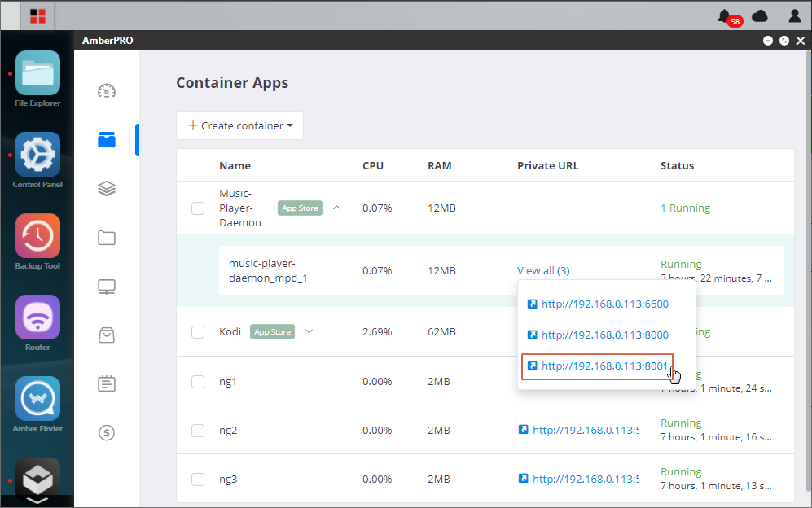Open http://192.168.0.113:8000 link
This screenshot has height=508, width=812.
point(605,335)
